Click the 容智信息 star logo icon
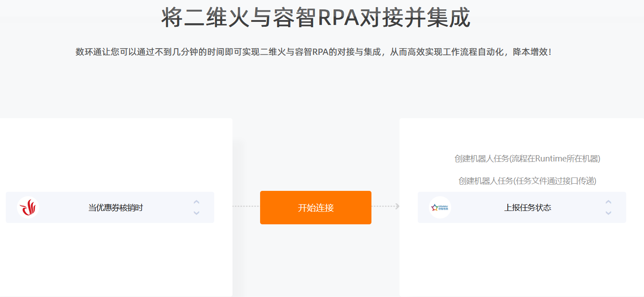This screenshot has width=644, height=297. (x=440, y=207)
